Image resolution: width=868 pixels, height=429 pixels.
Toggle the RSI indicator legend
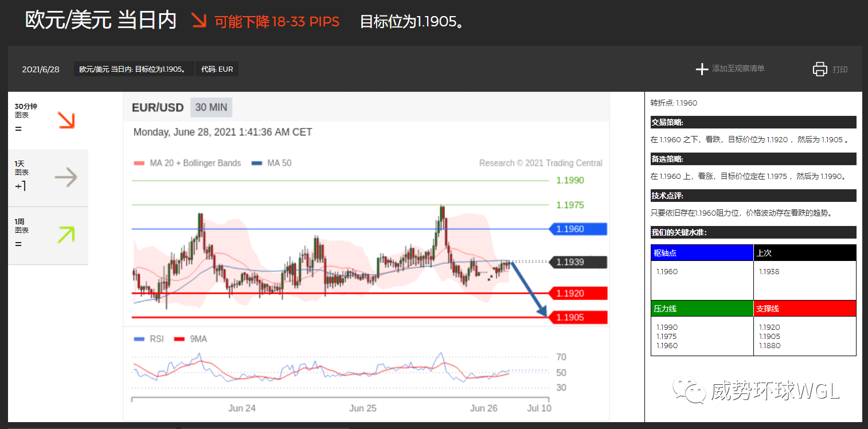(153, 338)
